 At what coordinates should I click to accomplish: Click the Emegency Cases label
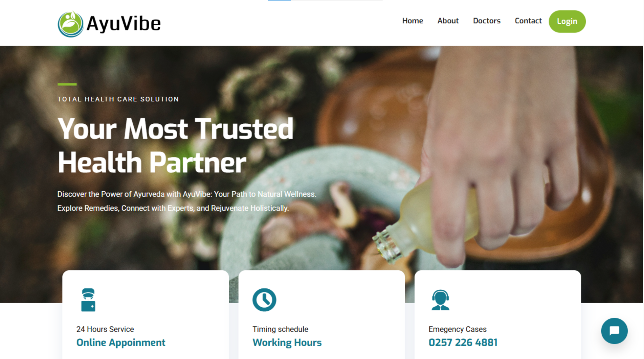coord(457,329)
